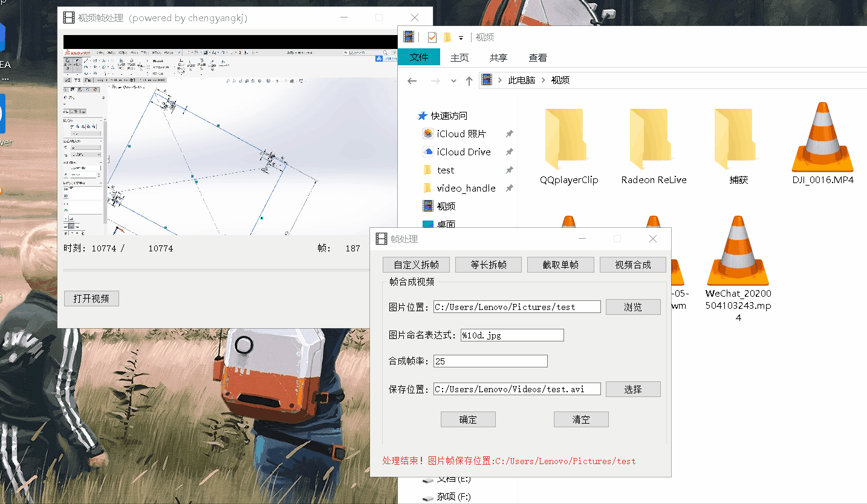
Task: Click the 确定 button in 帧处理
Action: click(x=468, y=419)
